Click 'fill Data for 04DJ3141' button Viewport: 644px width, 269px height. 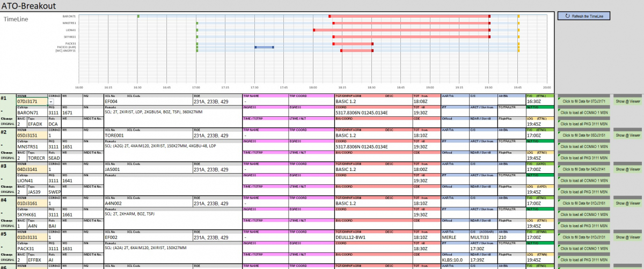[x=584, y=169]
